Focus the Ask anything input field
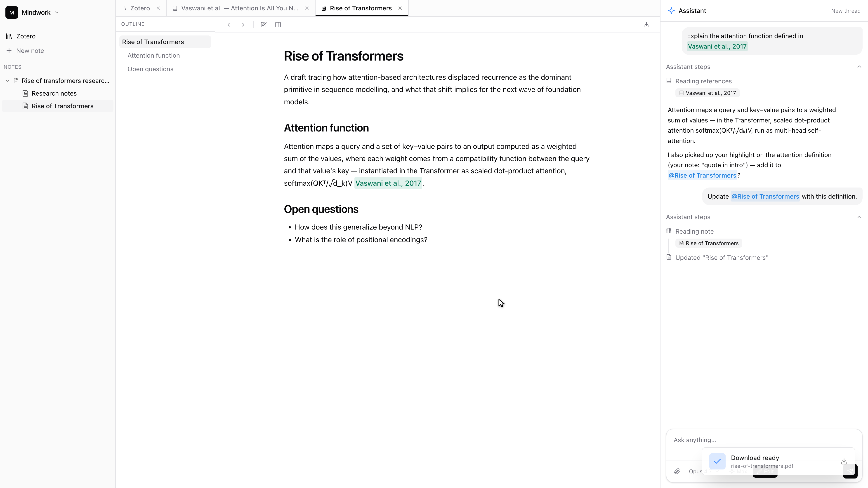This screenshot has height=488, width=868. tap(764, 440)
